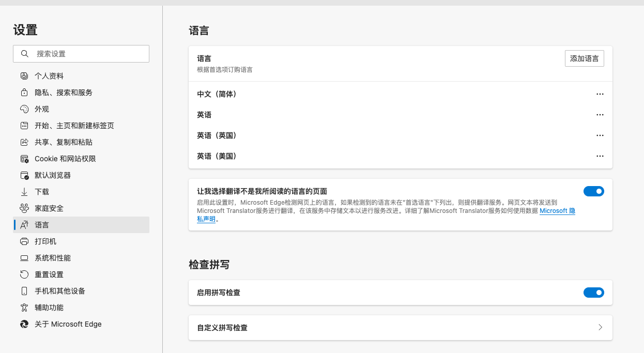Open the 打印机 settings section

tap(47, 241)
